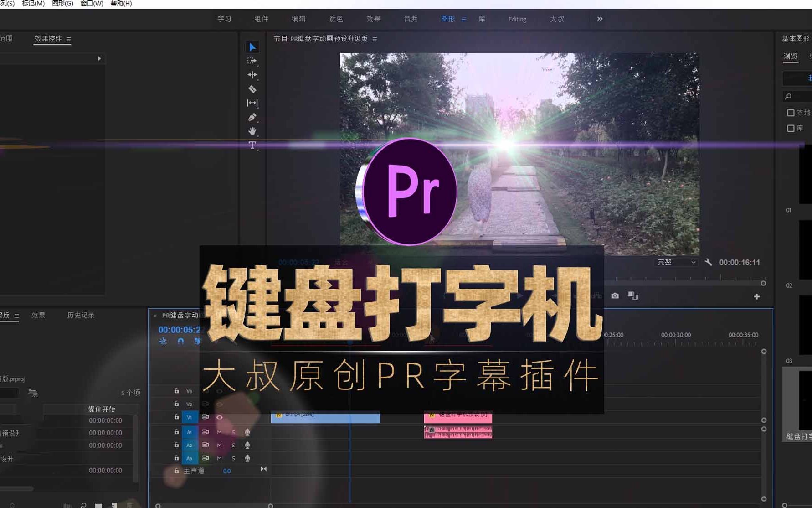The width and height of the screenshot is (812, 508).
Task: Click New Bin folder icon in project panel
Action: (x=98, y=505)
